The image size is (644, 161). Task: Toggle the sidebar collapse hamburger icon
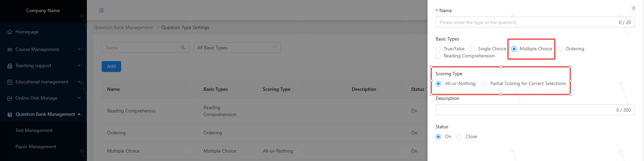[x=101, y=10]
